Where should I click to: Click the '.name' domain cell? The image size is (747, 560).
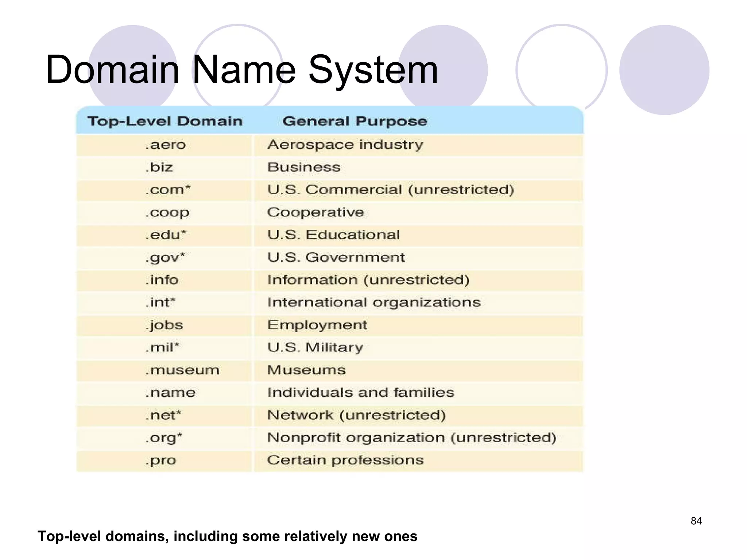tap(164, 393)
